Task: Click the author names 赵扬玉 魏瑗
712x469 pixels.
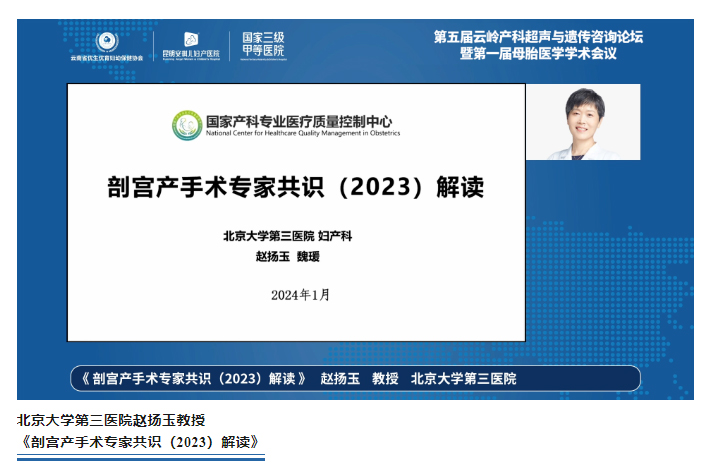Action: coord(294,257)
